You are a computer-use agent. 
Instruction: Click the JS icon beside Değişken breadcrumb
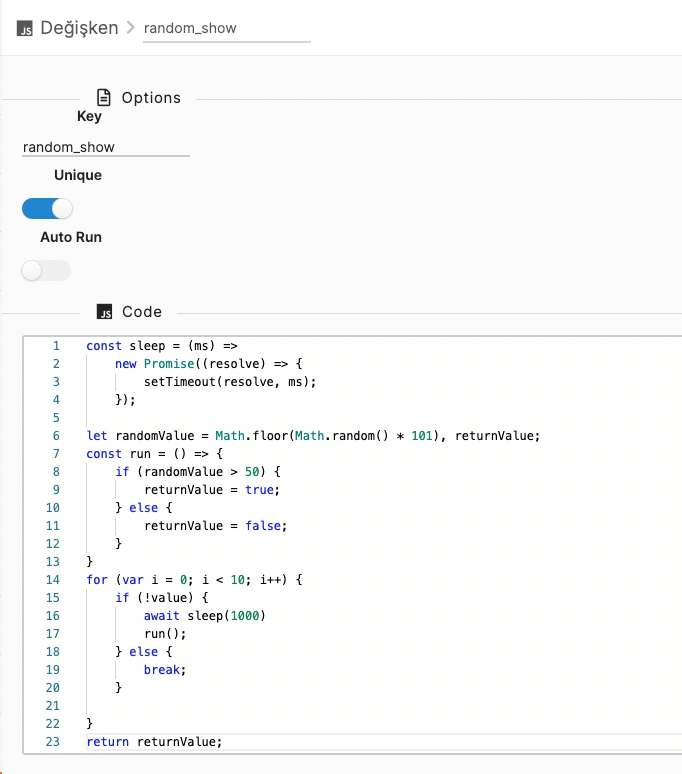point(25,29)
